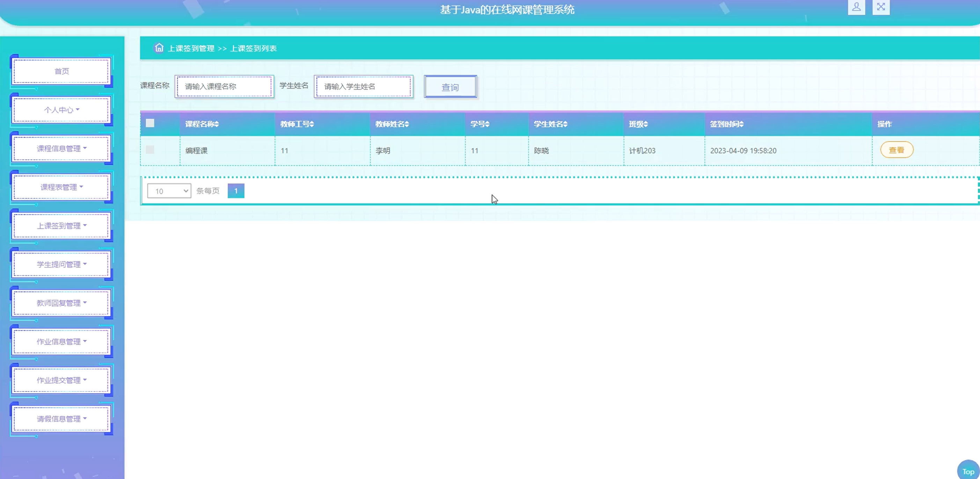Toggle the fullscreen expand icon

coord(881,7)
